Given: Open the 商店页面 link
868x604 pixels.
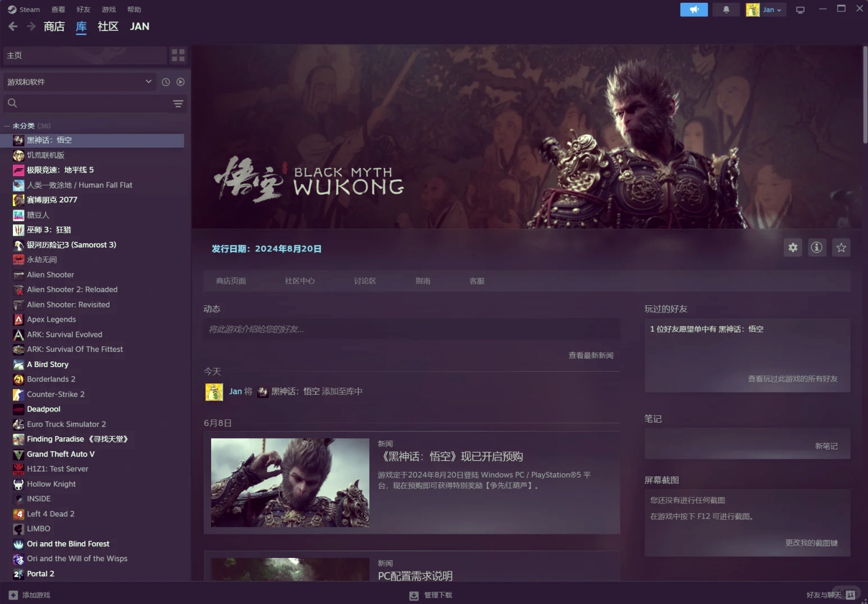Looking at the screenshot, I should 231,281.
